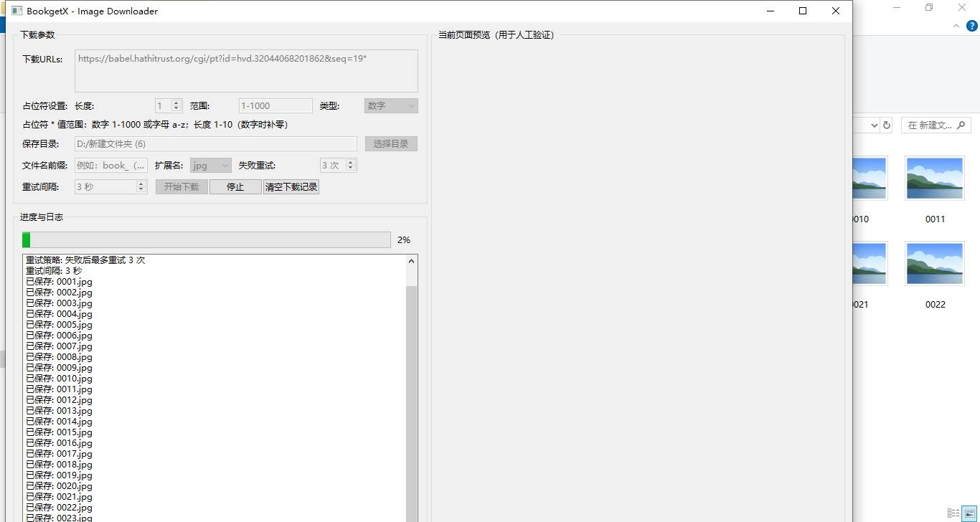Image resolution: width=980 pixels, height=522 pixels.
Task: Open Explorer help via blue question mark icon
Action: [x=972, y=26]
